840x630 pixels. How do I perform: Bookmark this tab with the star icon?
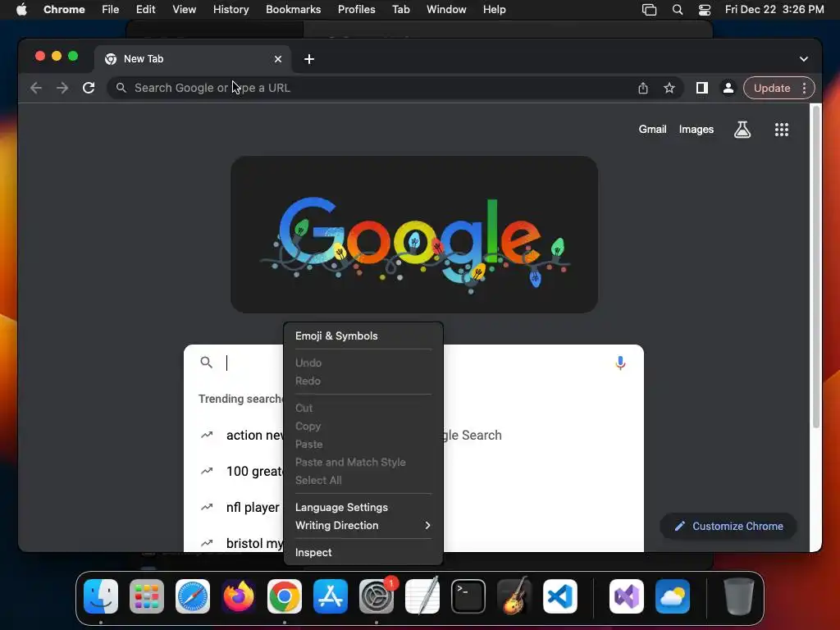click(x=669, y=88)
